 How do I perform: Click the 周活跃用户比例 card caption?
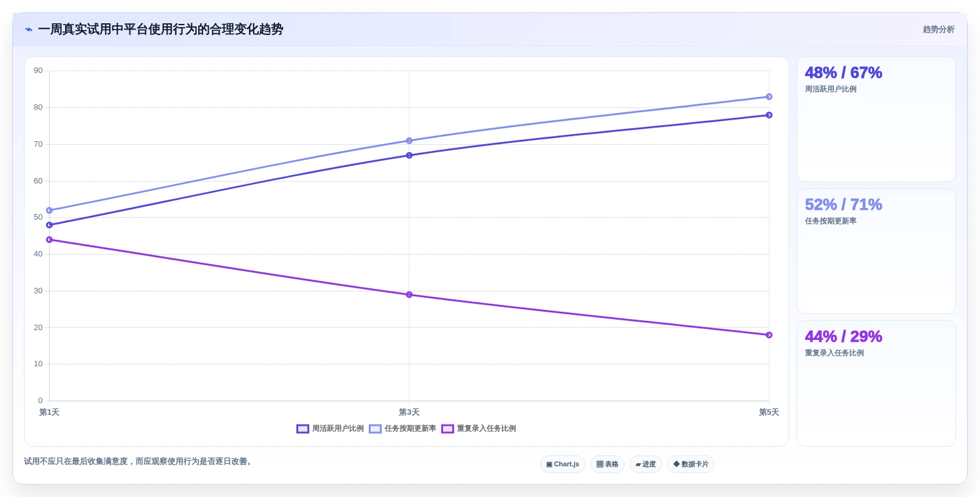(x=830, y=89)
